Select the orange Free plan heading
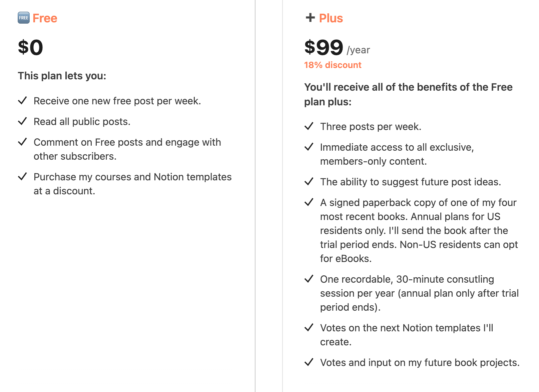The width and height of the screenshot is (539, 392). (45, 18)
